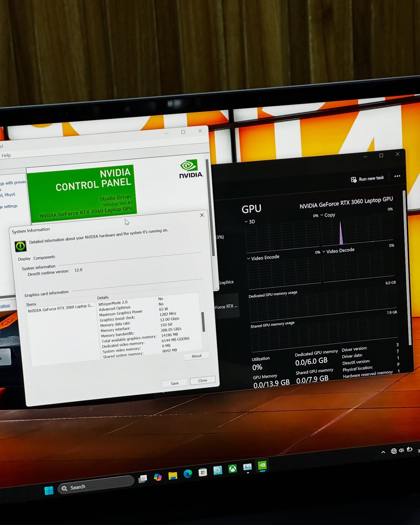420x525 pixels.
Task: Open the Xbox app
Action: 232,469
